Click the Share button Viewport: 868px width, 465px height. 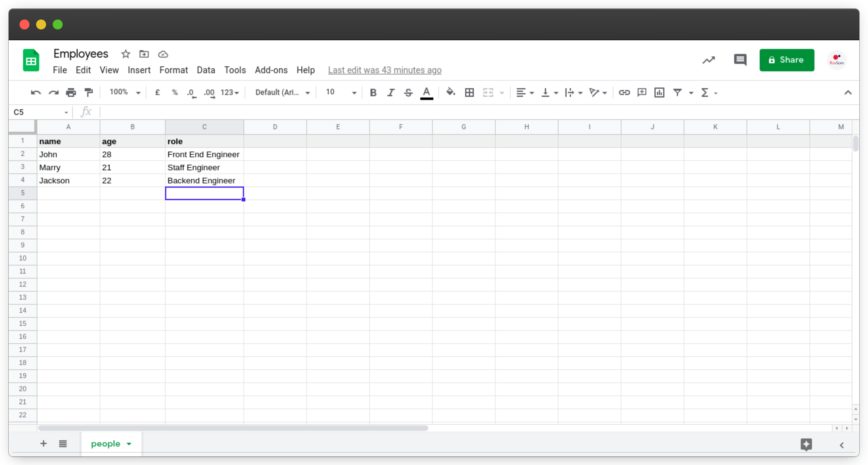[787, 60]
